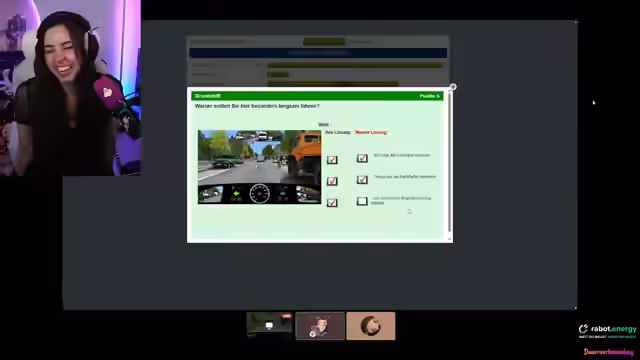Select the participant tile with dark red background
Screen dimensions: 640x360
click(320, 326)
